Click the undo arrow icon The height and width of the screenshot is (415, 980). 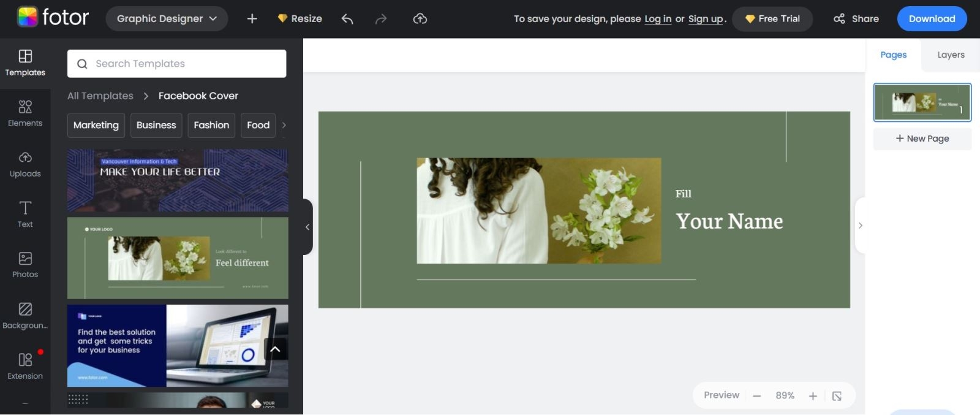click(x=347, y=19)
